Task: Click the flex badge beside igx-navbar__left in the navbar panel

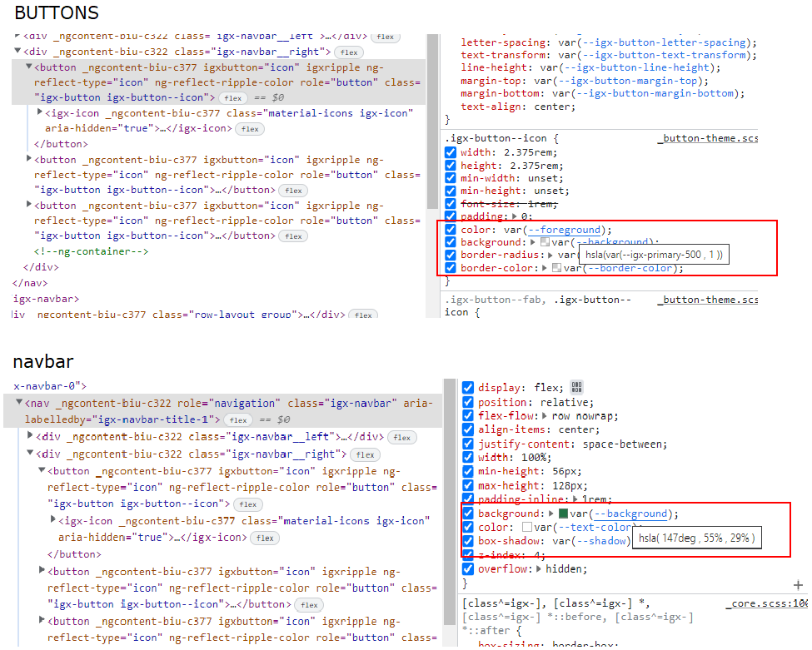Action: click(402, 437)
